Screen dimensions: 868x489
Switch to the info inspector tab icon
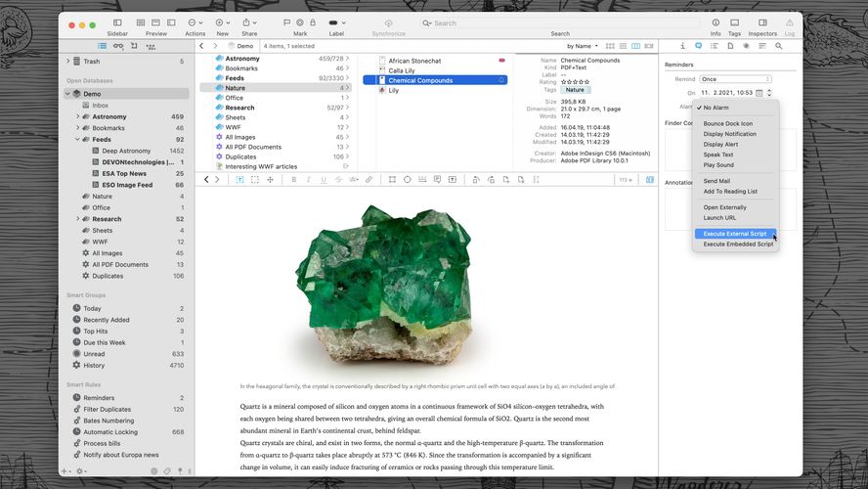[682, 46]
